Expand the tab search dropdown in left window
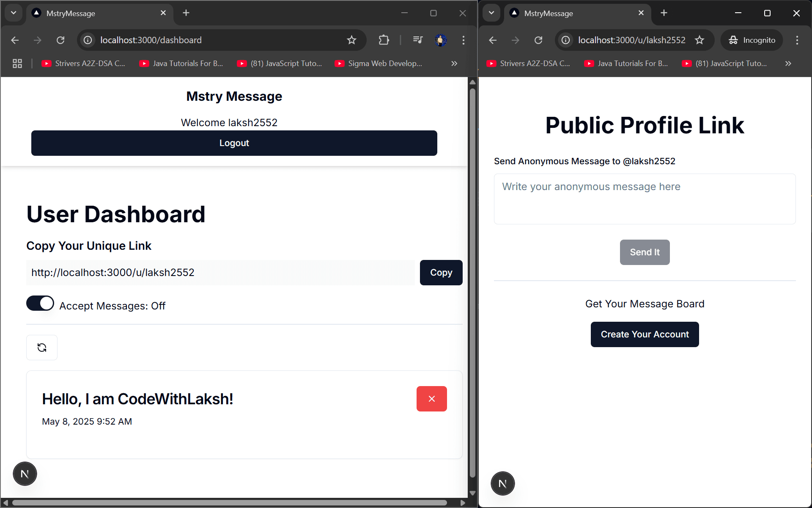 (x=14, y=13)
